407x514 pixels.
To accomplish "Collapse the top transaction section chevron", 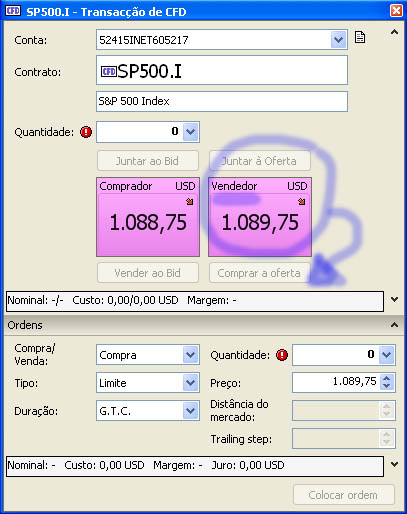I will click(394, 32).
